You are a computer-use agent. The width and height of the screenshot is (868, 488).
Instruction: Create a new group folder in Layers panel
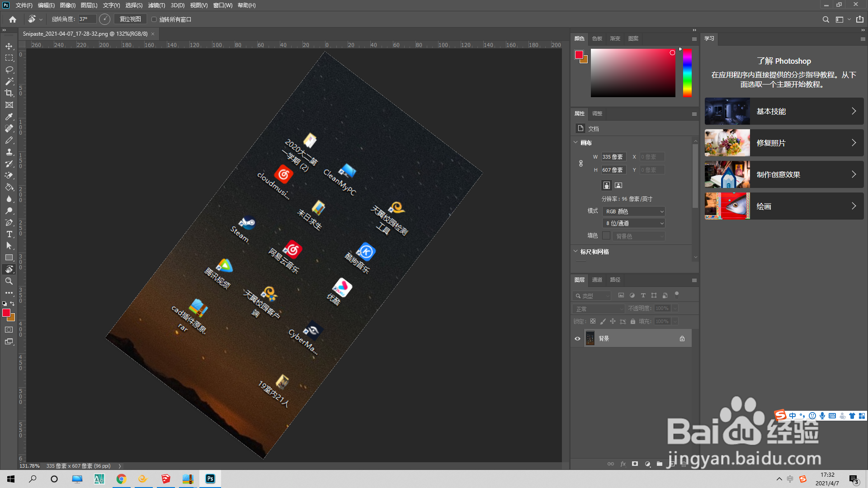(x=660, y=464)
